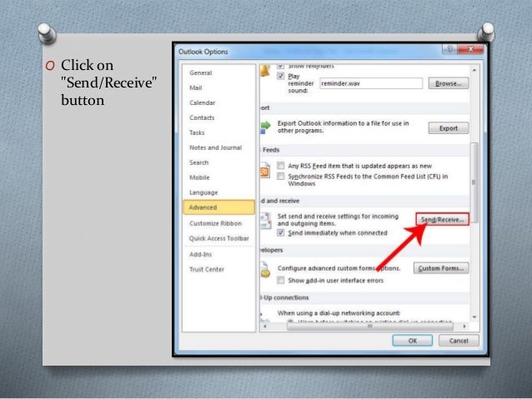This screenshot has height=399, width=532.
Task: Click the Browse button for reminder sound
Action: [x=448, y=83]
